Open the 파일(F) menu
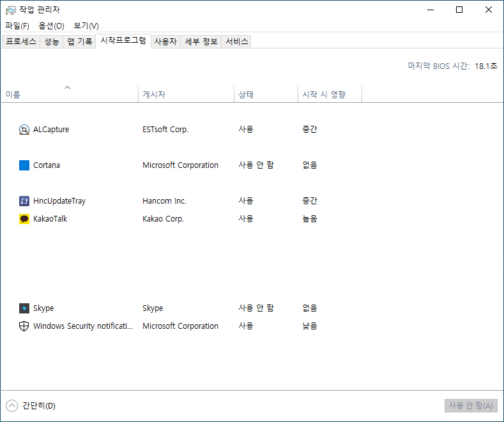The height and width of the screenshot is (422, 504). tap(17, 26)
